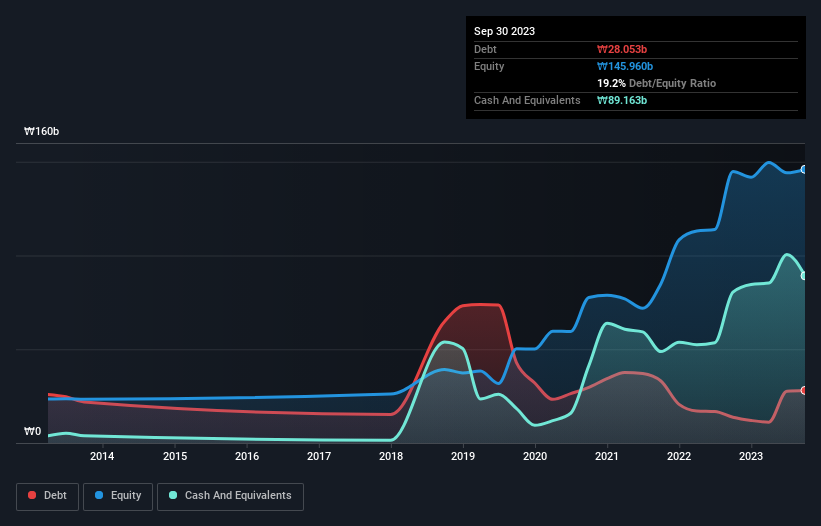The image size is (821, 526).
Task: Click the 2023 x-axis label
Action: point(751,456)
